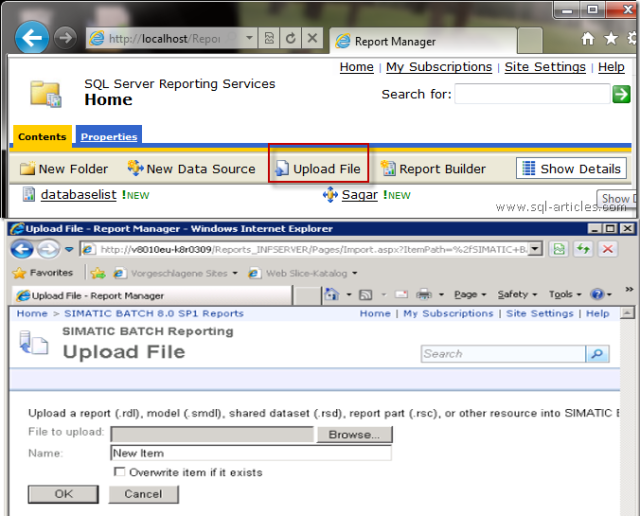Screen dimensions: 640x516
Task: Open Help link in top window
Action: [x=611, y=67]
